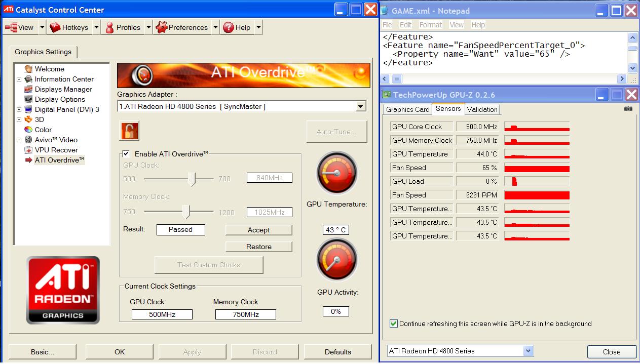The width and height of the screenshot is (640, 364).
Task: Click the GPU Clock slider handle
Action: 191,179
